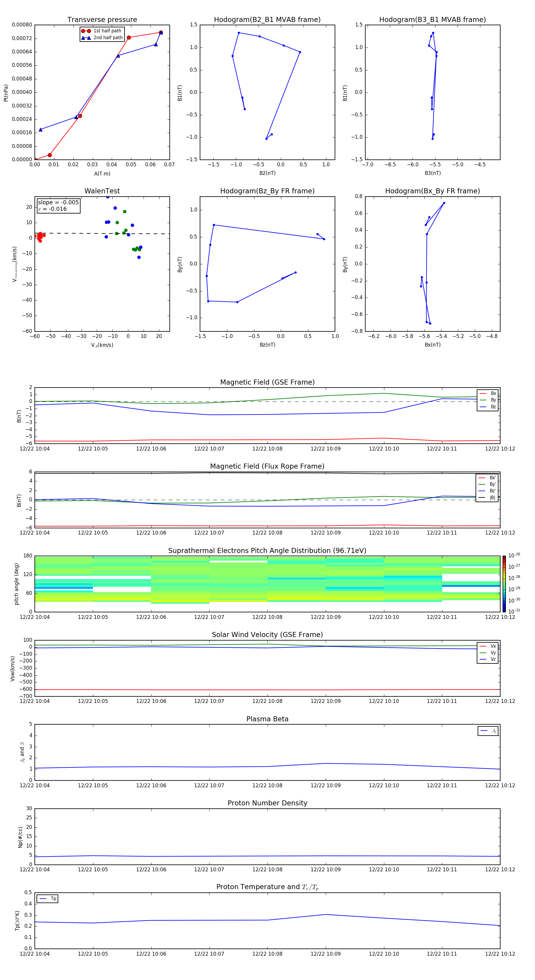Click the Suprathermal Electrons Pitch Angle Distribution title
Image resolution: width=535 pixels, height=980 pixels.
coord(267,551)
